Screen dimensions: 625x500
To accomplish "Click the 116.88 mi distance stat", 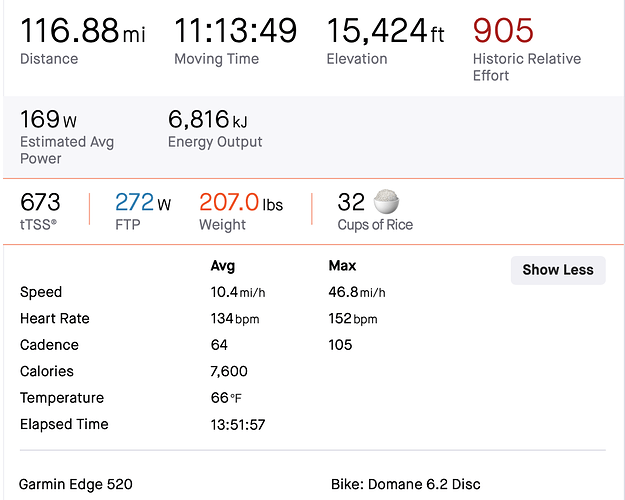I will click(83, 30).
